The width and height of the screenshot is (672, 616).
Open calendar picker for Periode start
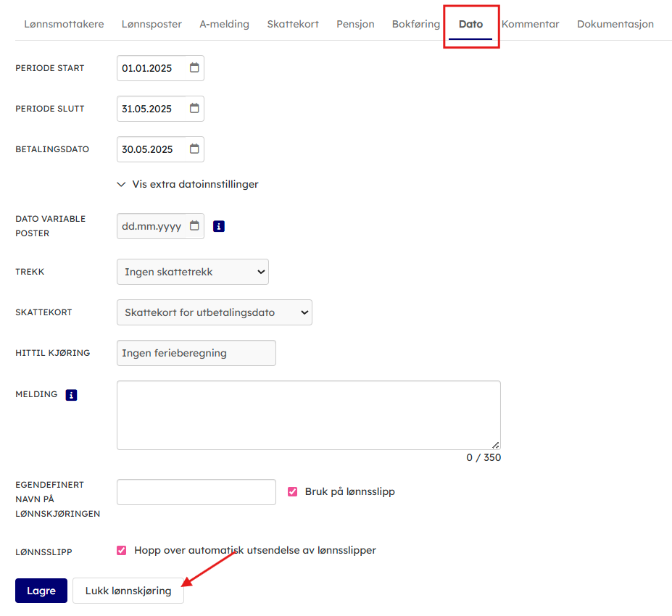[194, 68]
